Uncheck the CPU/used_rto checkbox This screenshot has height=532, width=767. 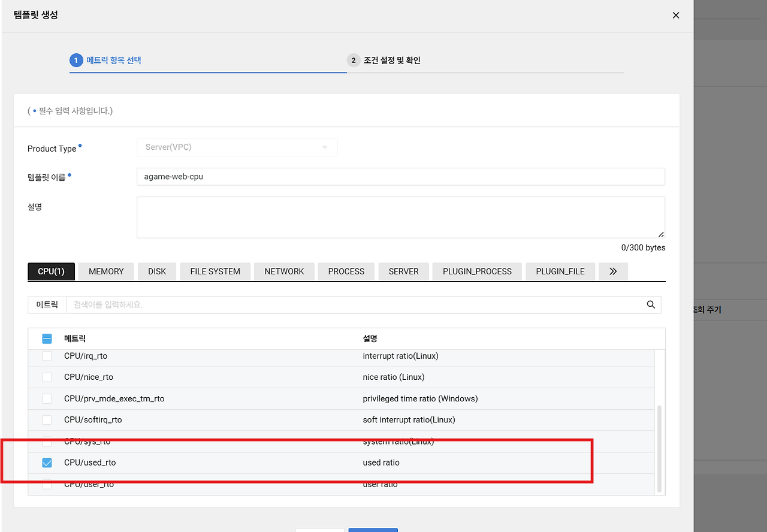point(47,463)
